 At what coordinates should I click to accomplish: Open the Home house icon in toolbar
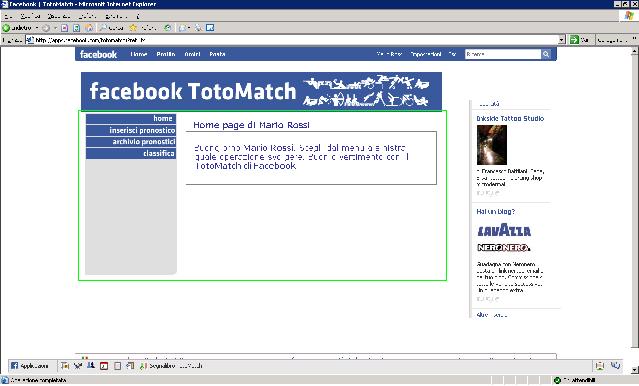pyautogui.click(x=89, y=28)
